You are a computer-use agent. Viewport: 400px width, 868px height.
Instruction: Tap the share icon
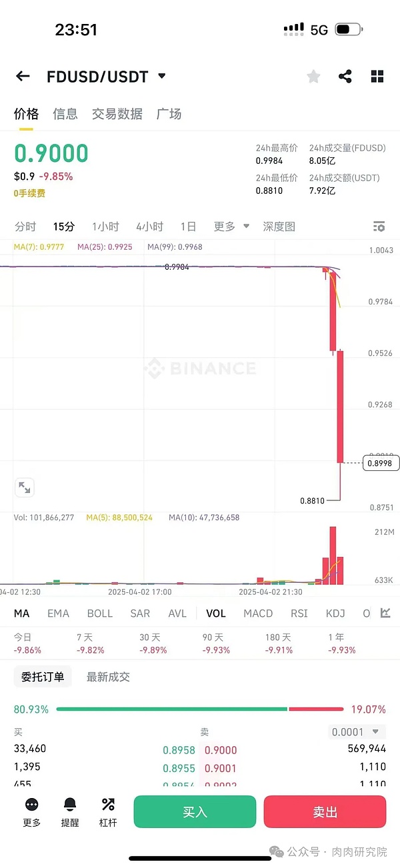(345, 77)
